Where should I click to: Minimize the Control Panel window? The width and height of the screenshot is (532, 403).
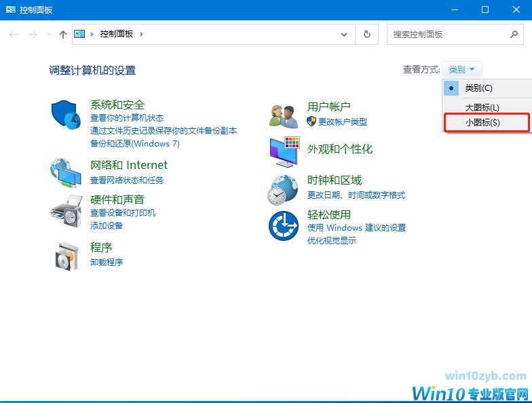[x=455, y=9]
